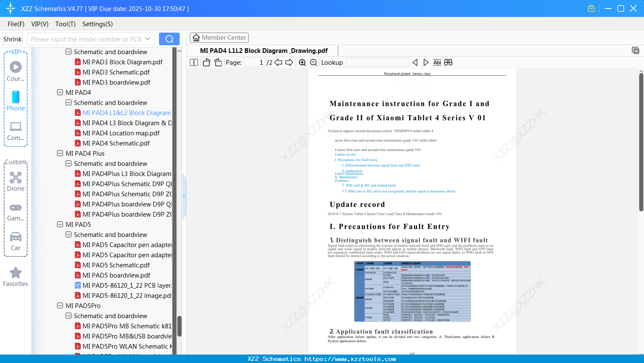The image size is (644, 363).
Task: Open MI PAD4 Location map.pdf
Action: point(121,133)
